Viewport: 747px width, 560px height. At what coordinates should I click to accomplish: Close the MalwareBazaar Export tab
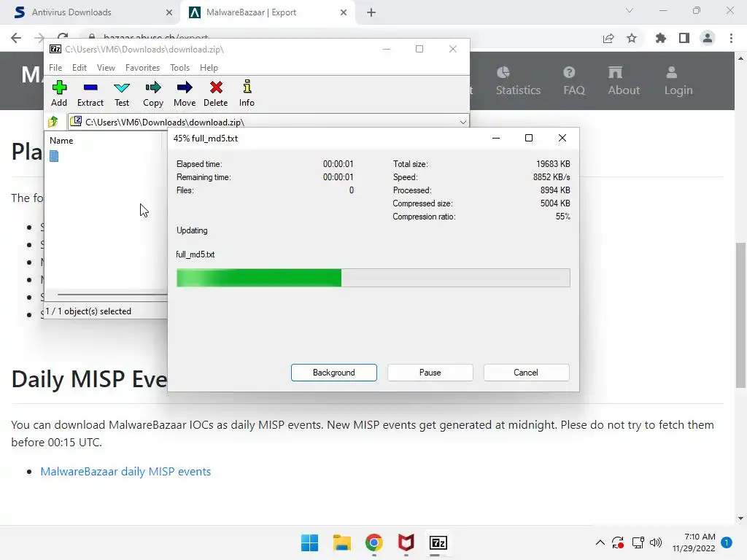(344, 12)
